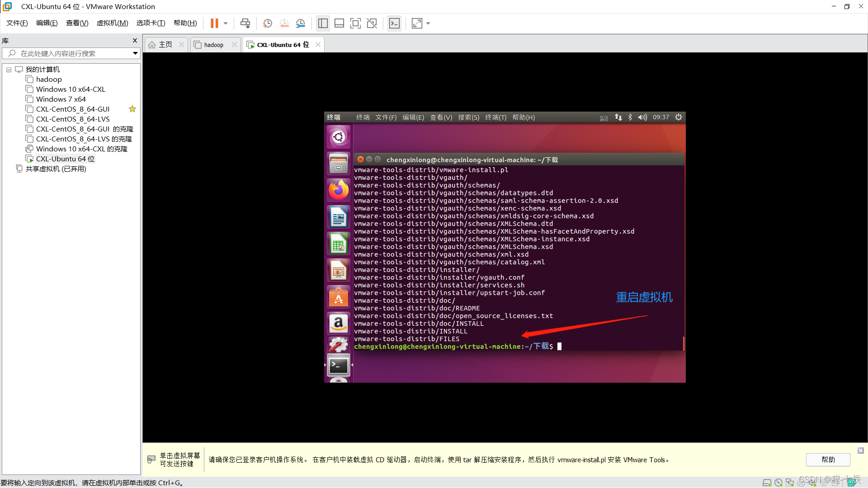This screenshot has height=488, width=868.
Task: Enter full screen mode
Action: click(356, 23)
